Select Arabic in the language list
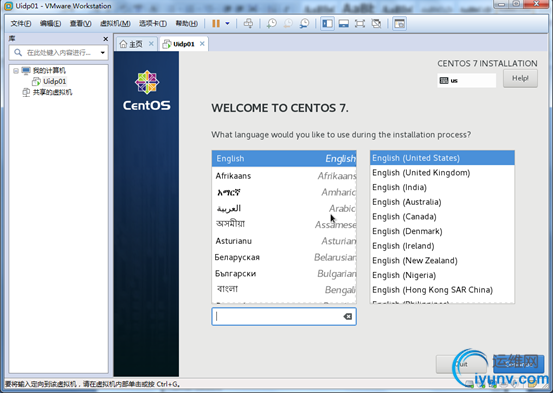555x395 pixels. point(284,208)
